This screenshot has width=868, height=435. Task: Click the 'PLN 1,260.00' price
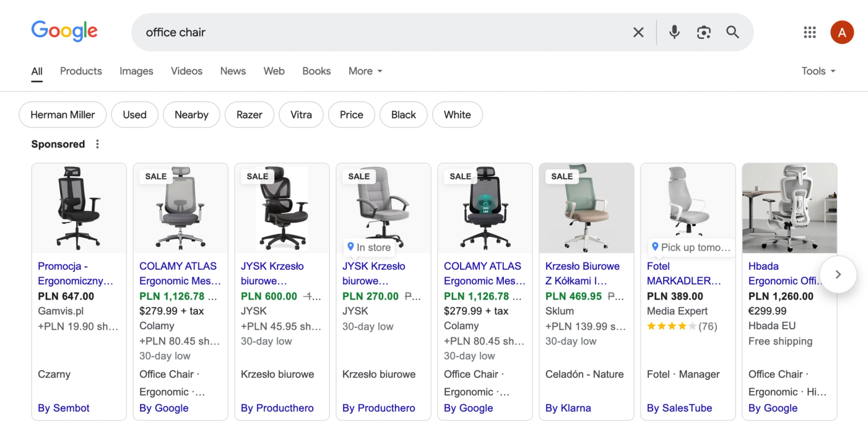coord(781,297)
